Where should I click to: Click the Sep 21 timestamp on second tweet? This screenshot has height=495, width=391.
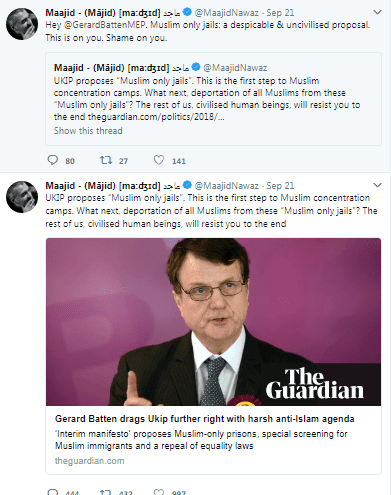[x=280, y=186]
